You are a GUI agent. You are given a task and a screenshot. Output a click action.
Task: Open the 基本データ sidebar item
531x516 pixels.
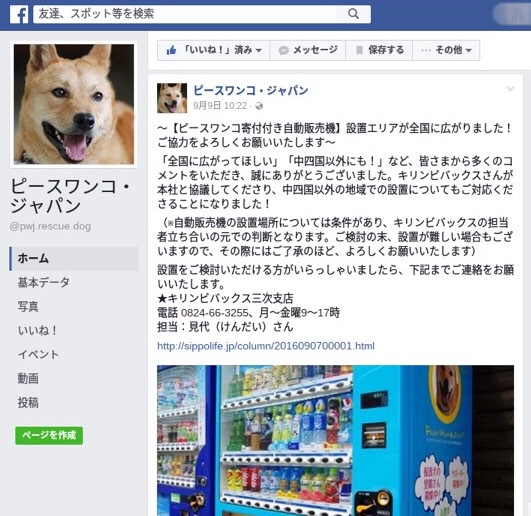tap(44, 282)
